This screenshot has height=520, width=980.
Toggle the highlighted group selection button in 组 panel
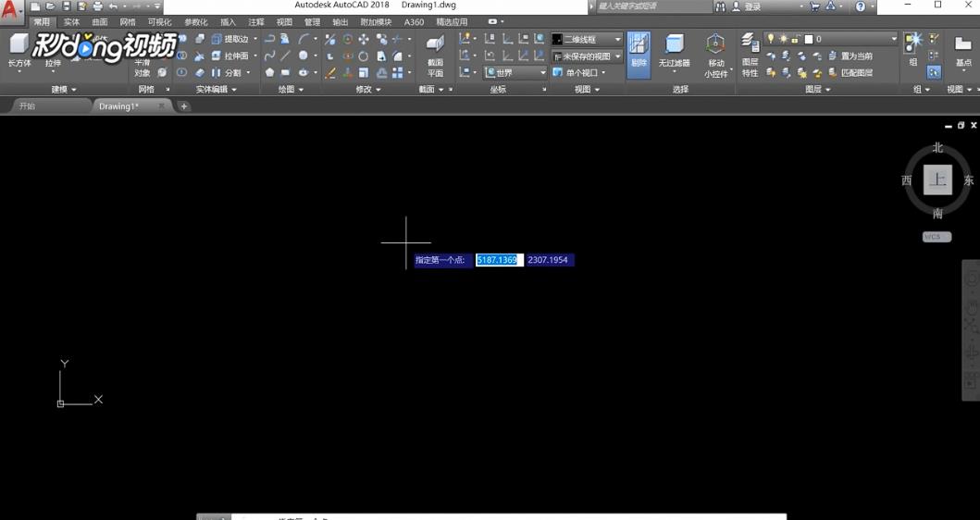[934, 72]
